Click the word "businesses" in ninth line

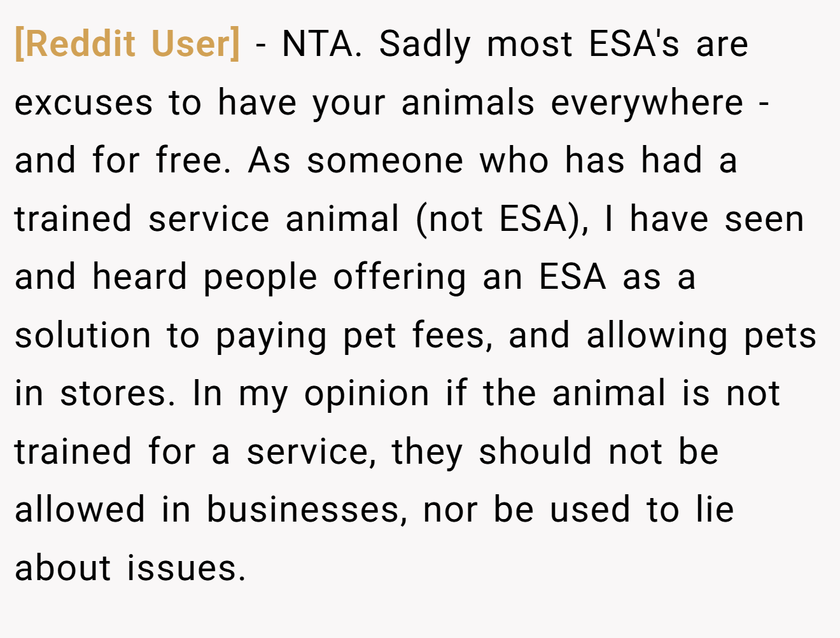pos(303,511)
